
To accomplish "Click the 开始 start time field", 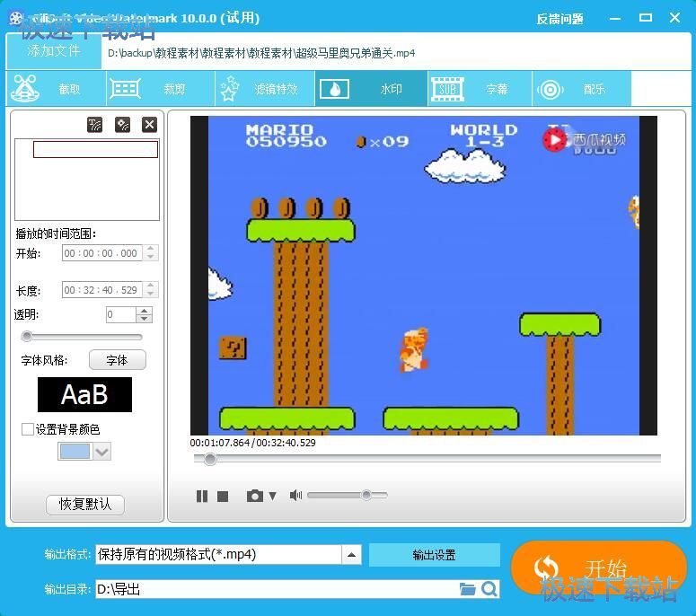I will (x=102, y=253).
